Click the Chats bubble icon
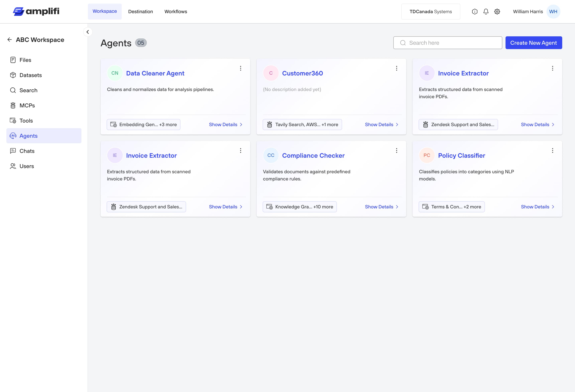The width and height of the screenshot is (575, 392). 13,151
